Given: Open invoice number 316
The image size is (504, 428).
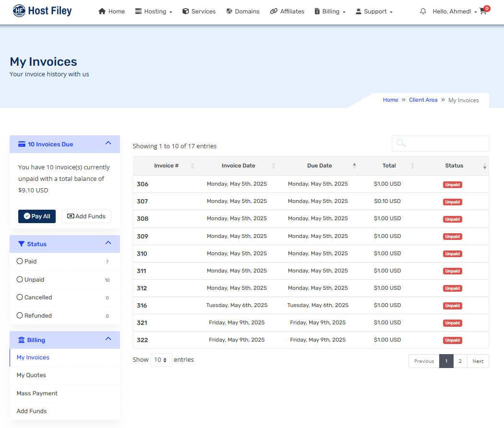Looking at the screenshot, I should (x=142, y=306).
